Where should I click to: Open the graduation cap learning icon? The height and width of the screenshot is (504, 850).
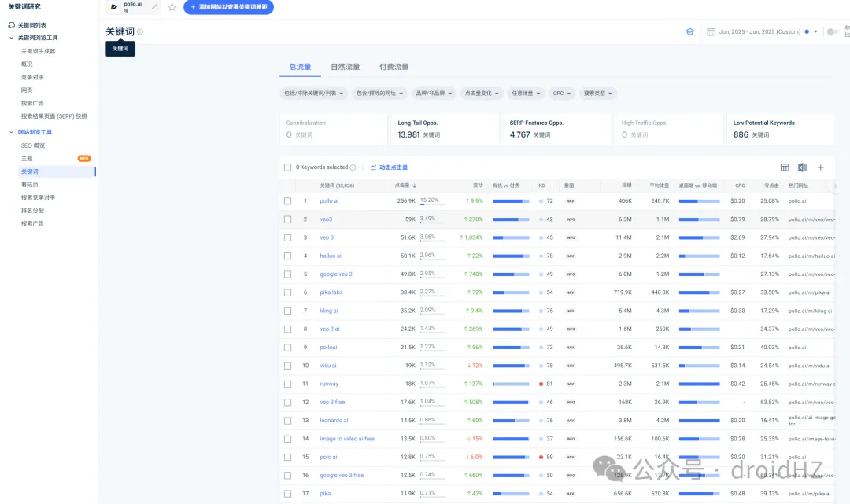689,32
